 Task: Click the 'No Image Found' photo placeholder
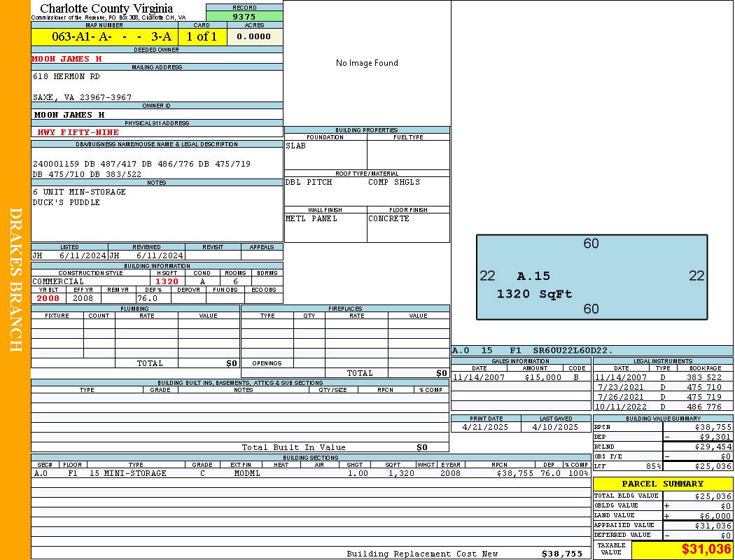pyautogui.click(x=367, y=63)
